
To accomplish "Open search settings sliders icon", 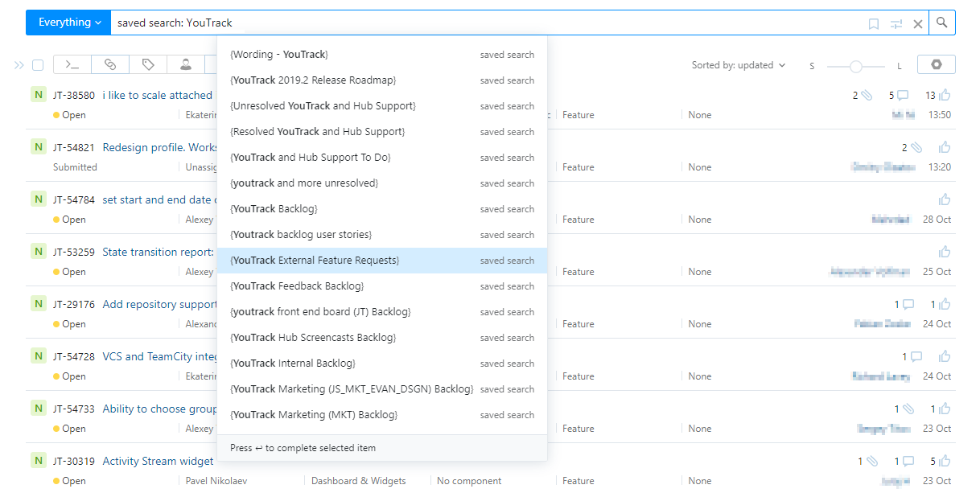I will click(x=896, y=24).
